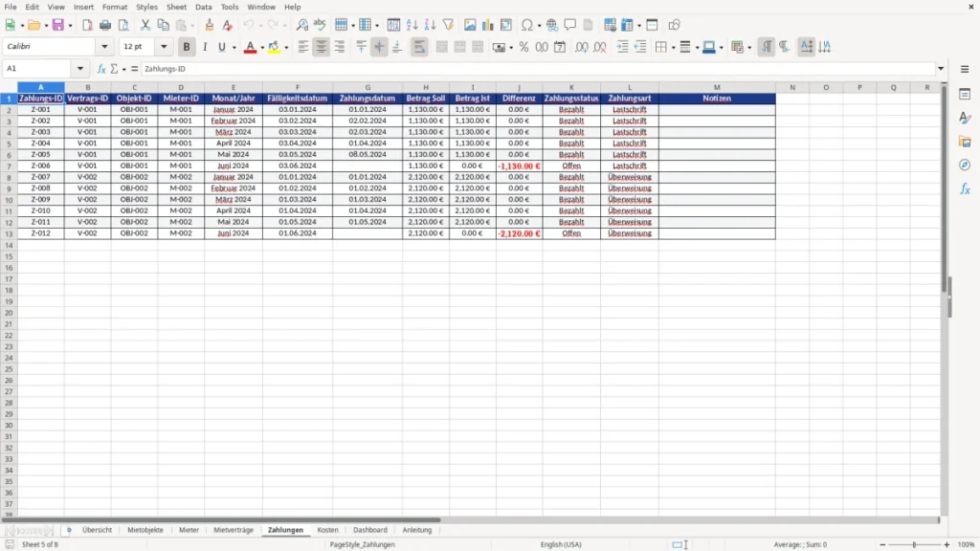Insert Hyperlink icon

(x=552, y=25)
